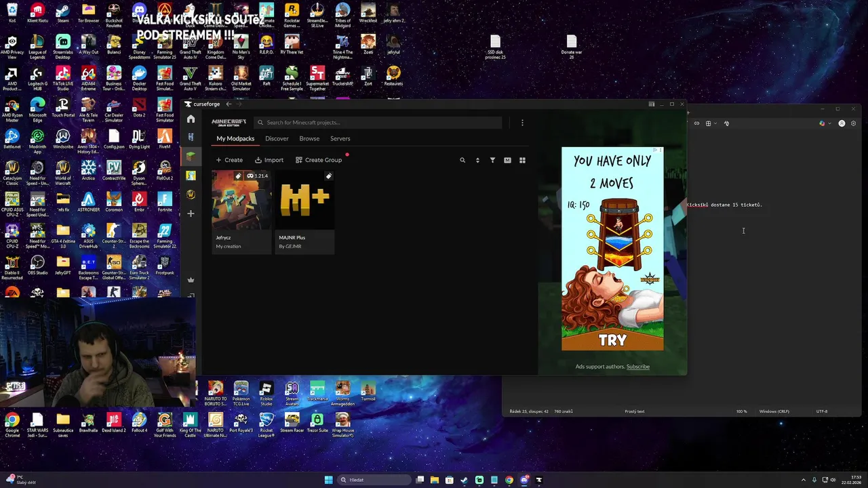
Task: Import a modpack
Action: (269, 160)
